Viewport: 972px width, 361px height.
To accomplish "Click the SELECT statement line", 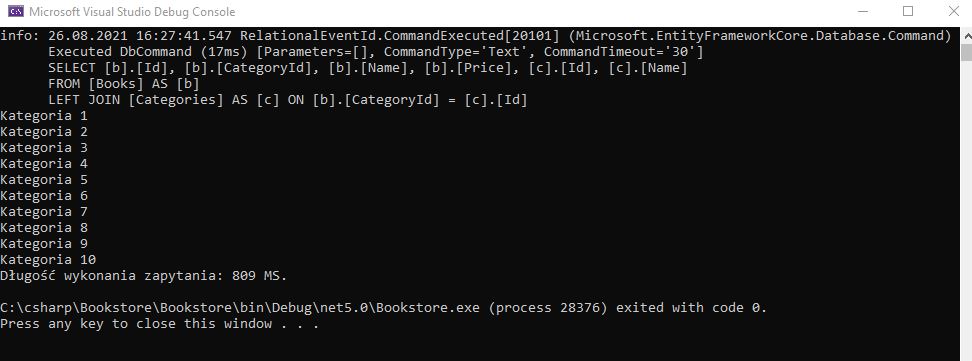I will pyautogui.click(x=368, y=68).
